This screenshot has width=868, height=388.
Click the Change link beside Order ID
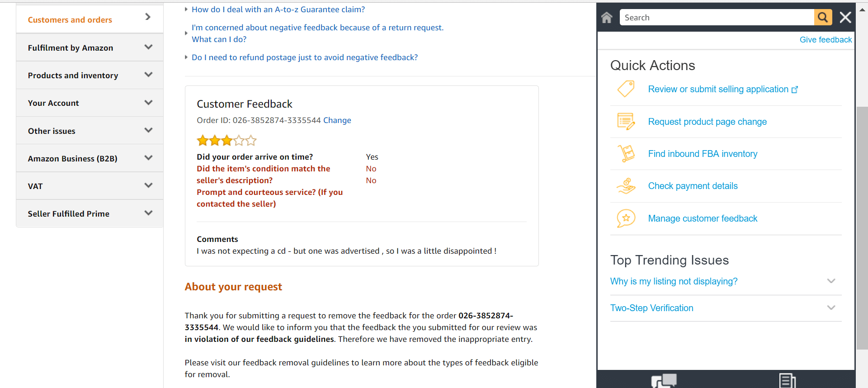[337, 120]
